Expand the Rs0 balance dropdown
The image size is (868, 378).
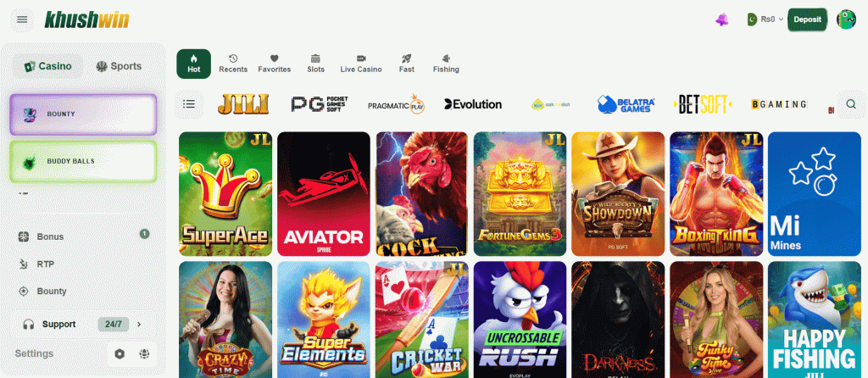point(765,19)
